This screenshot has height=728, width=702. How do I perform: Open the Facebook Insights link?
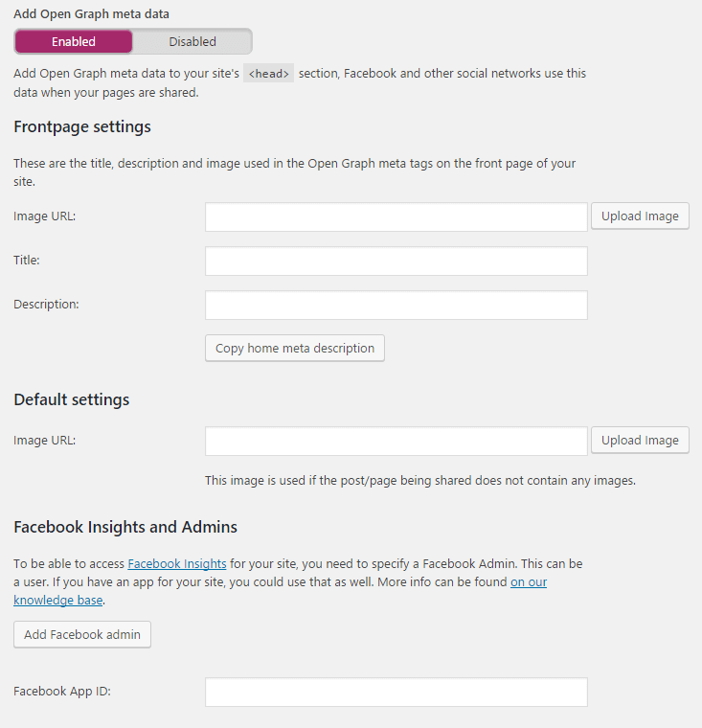177,563
